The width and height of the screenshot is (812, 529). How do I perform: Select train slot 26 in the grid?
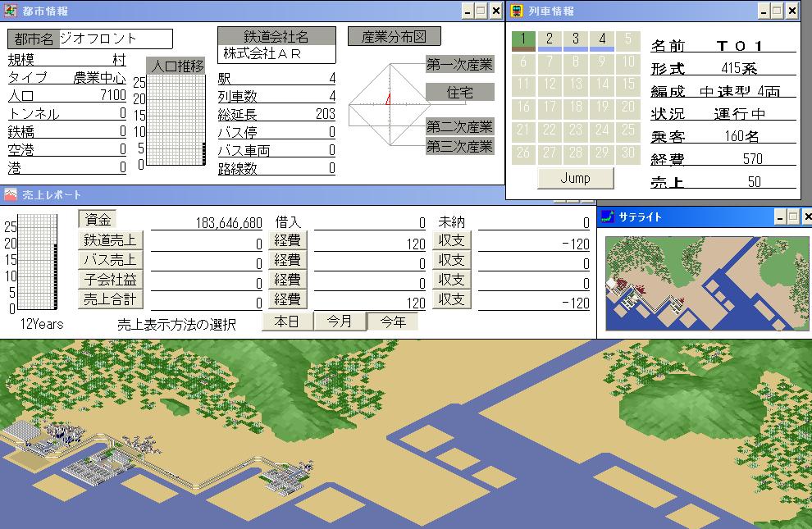click(523, 153)
